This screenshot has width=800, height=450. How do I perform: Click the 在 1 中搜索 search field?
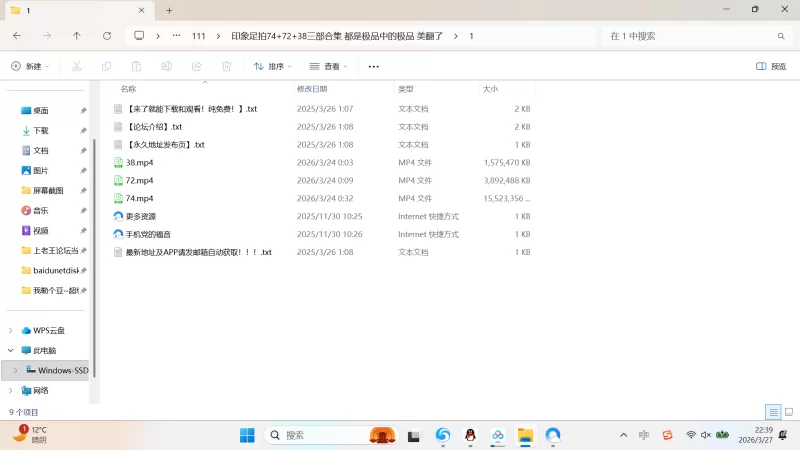(690, 35)
